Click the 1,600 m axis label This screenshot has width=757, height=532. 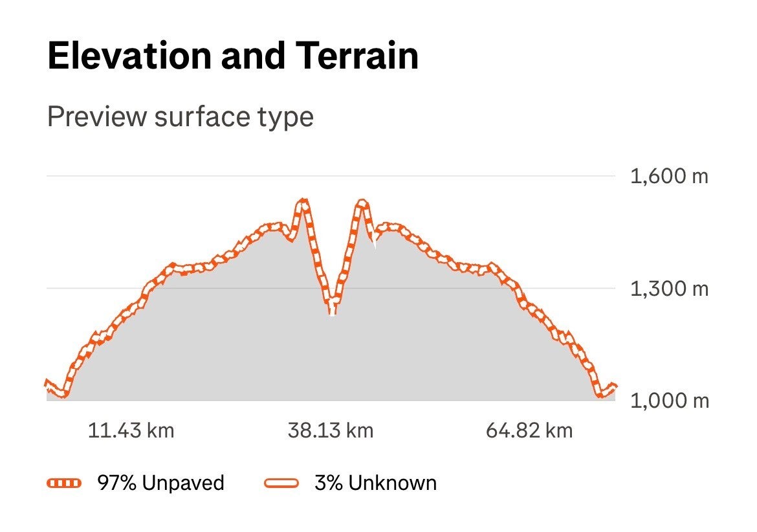click(669, 176)
